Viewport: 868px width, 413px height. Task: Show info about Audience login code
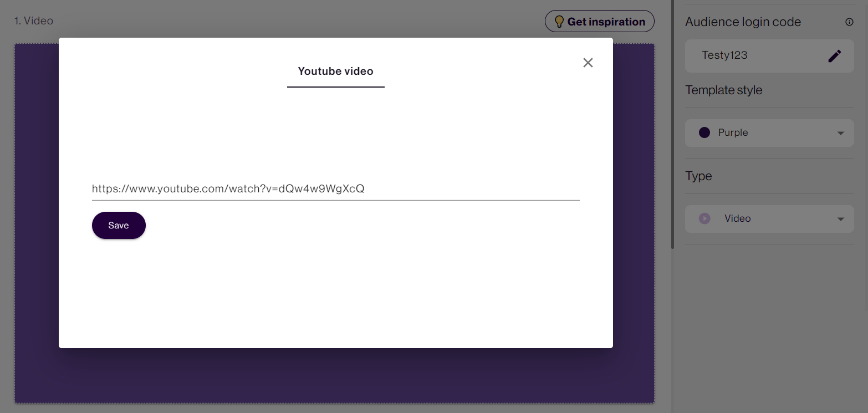(x=849, y=22)
